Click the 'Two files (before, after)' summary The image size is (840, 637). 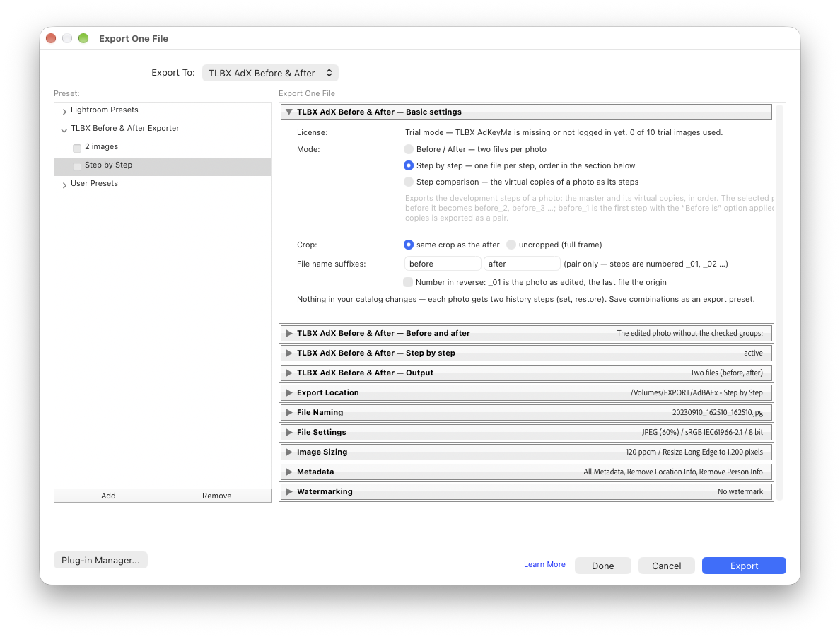726,373
